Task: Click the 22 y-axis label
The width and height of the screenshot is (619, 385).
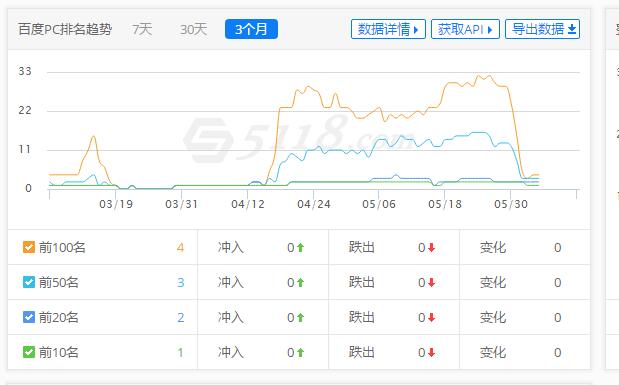Action: [x=25, y=110]
